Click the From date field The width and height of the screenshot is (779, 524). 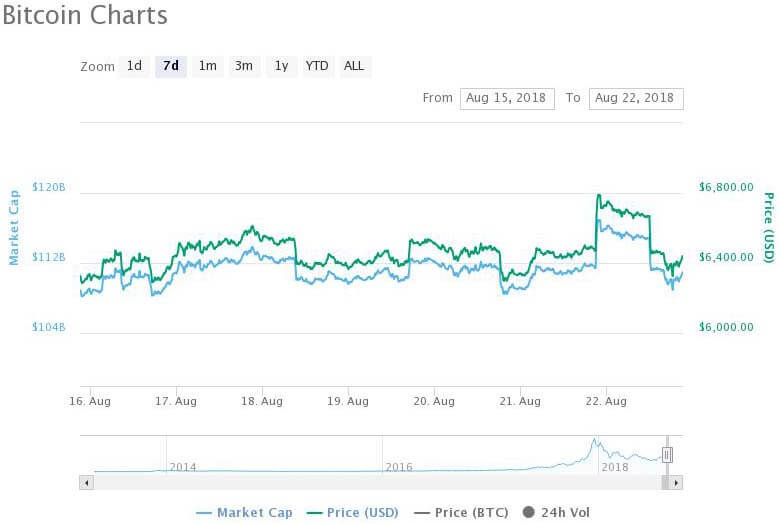[507, 98]
